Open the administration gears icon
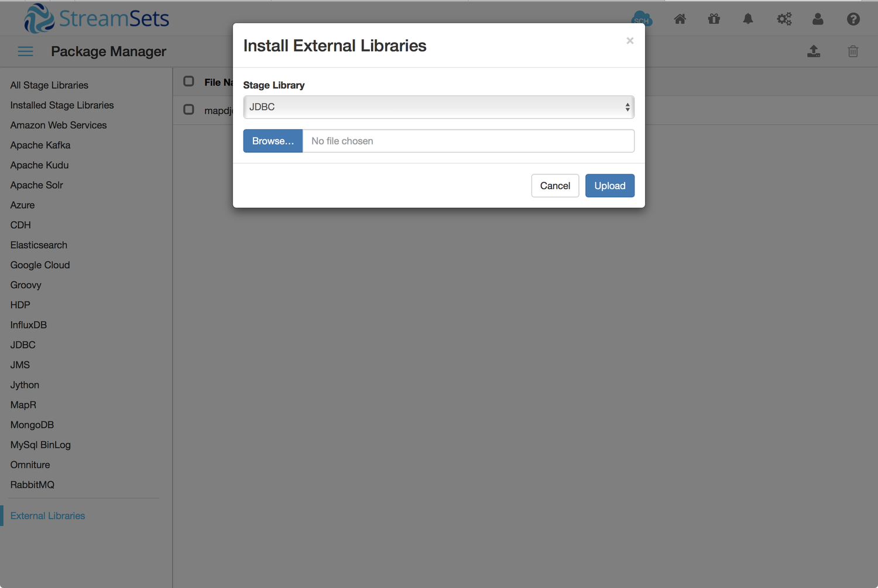The width and height of the screenshot is (878, 588). click(x=784, y=19)
